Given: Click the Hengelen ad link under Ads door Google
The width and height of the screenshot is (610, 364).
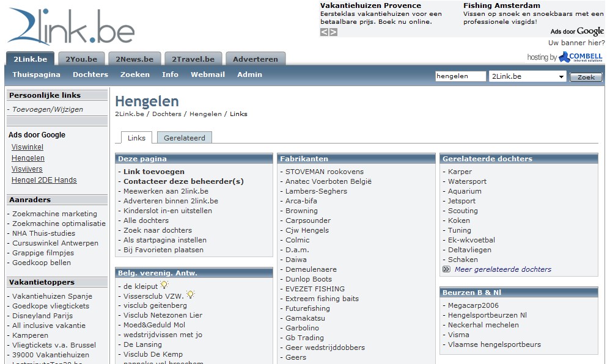Looking at the screenshot, I should (28, 158).
